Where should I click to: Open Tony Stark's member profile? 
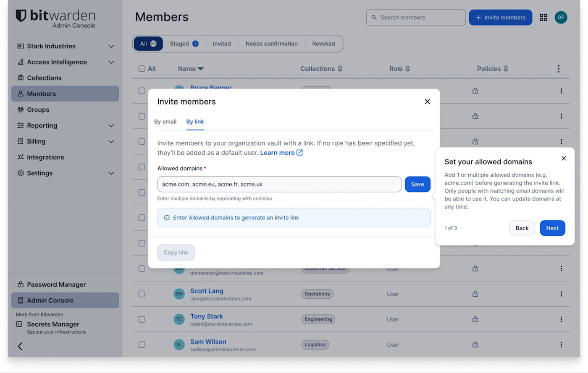[x=207, y=316]
